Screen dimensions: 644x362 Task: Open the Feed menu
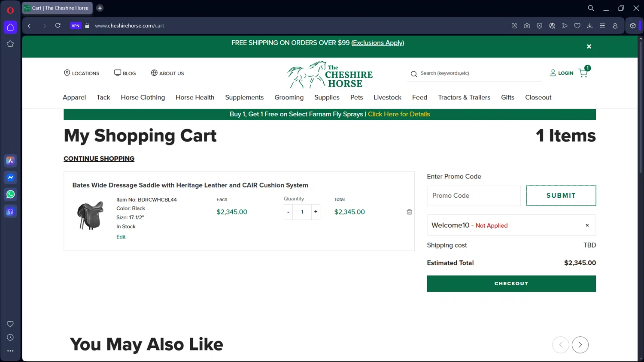(420, 97)
